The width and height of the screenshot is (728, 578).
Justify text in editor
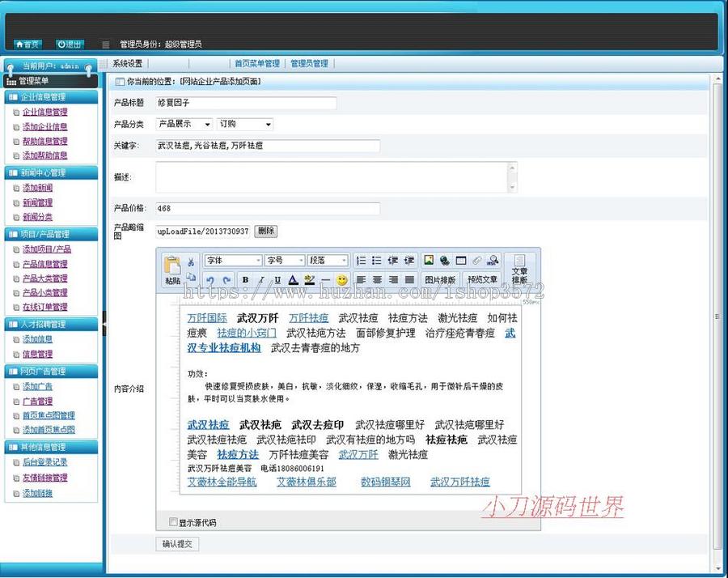[409, 280]
